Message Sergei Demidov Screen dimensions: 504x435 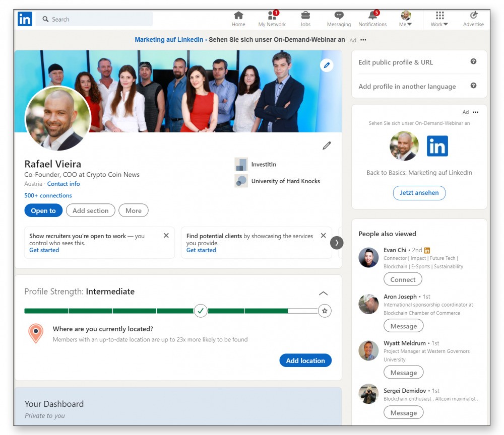[x=403, y=412]
